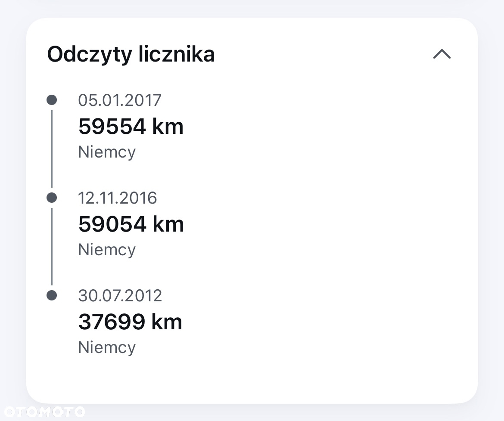The height and width of the screenshot is (421, 504).
Task: Click the 59054 km reading
Action: tap(131, 224)
